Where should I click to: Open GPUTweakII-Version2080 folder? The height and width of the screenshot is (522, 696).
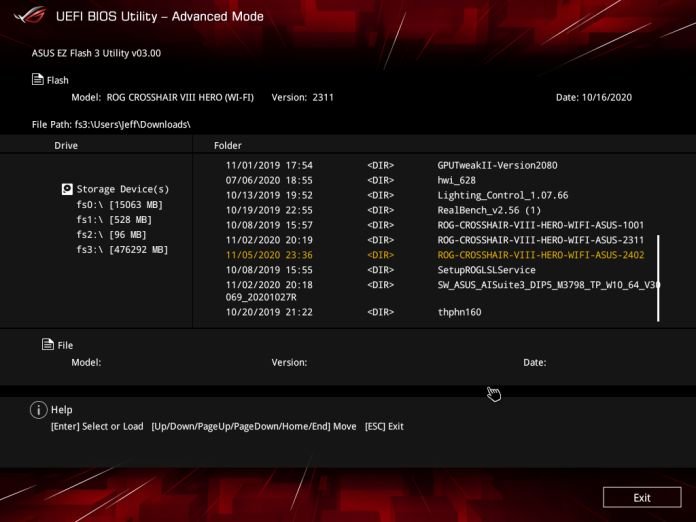497,166
